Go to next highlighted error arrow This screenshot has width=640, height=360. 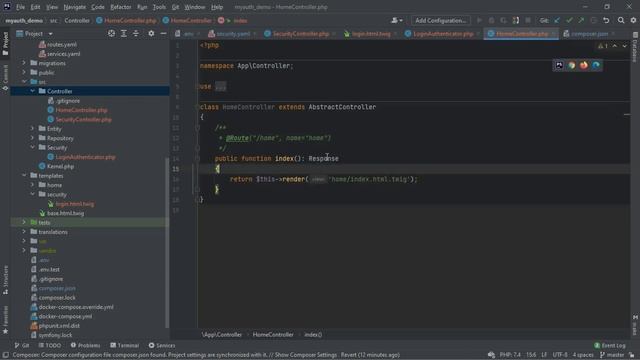624,46
